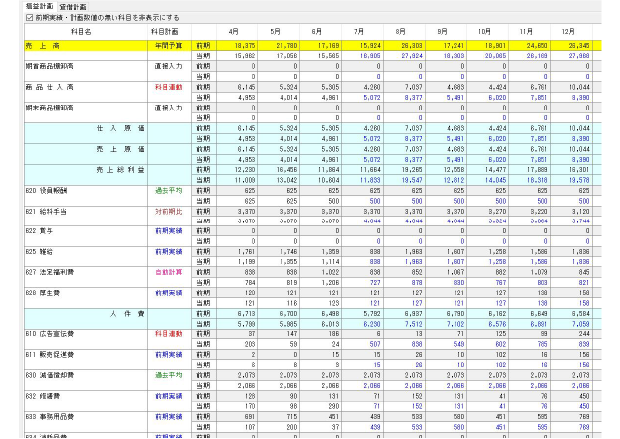This screenshot has height=439, width=620.
Task: Click 過去平均 setting for 630 減価償却費
Action: click(166, 374)
